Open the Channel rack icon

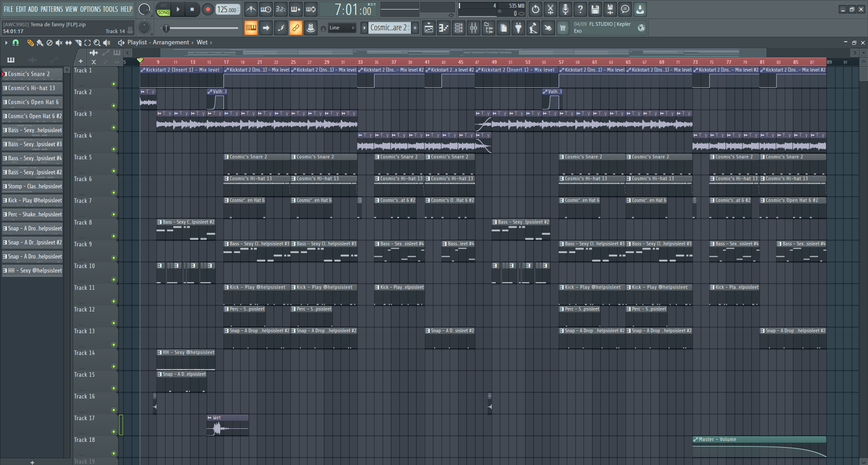459,28
